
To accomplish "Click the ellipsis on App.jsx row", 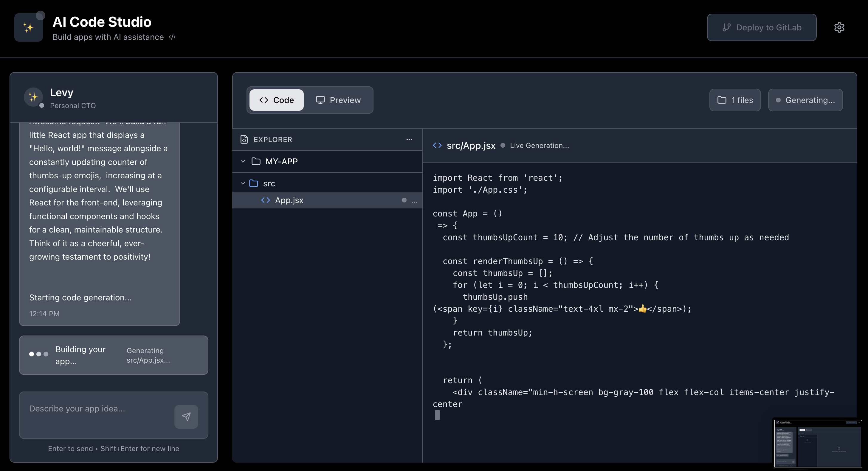I will point(414,201).
